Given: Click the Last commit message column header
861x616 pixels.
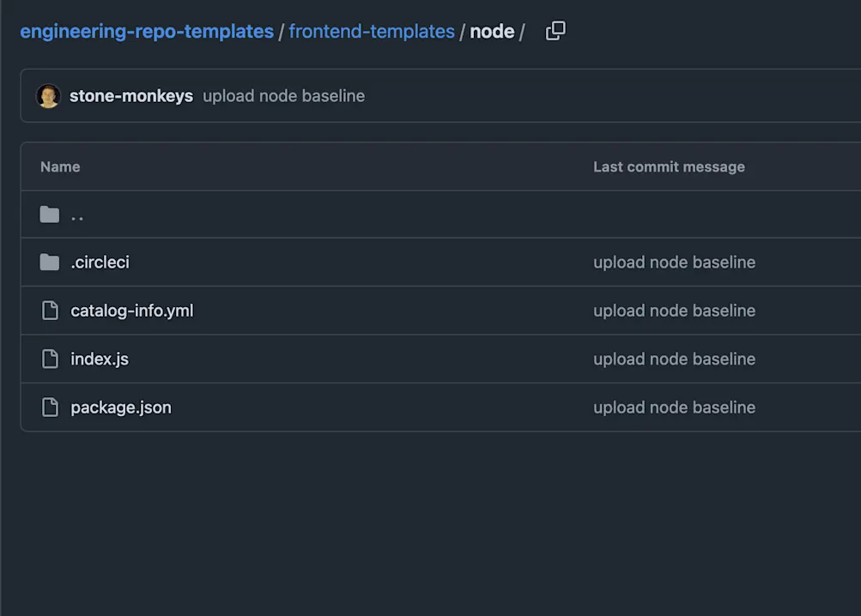Looking at the screenshot, I should pyautogui.click(x=669, y=166).
